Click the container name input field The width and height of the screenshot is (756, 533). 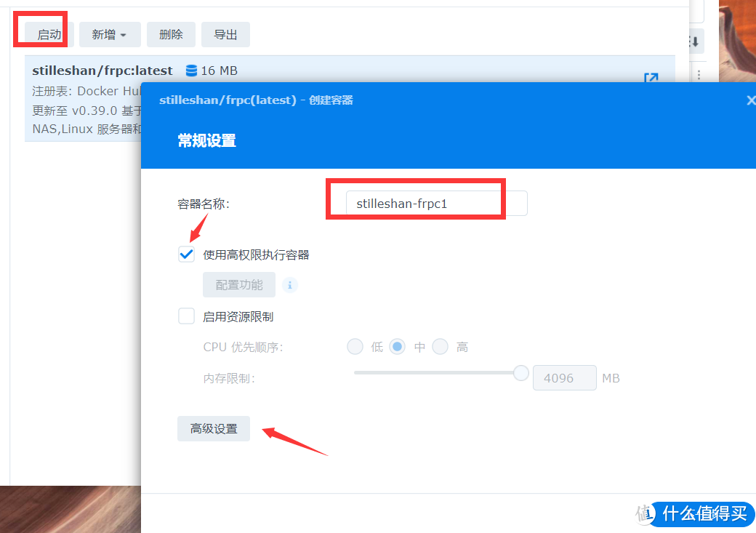click(436, 204)
